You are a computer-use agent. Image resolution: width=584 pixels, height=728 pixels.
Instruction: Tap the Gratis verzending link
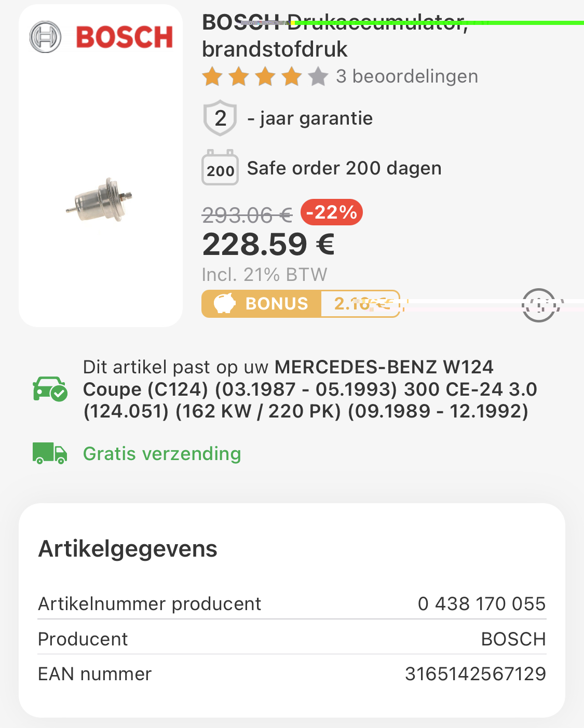click(162, 453)
